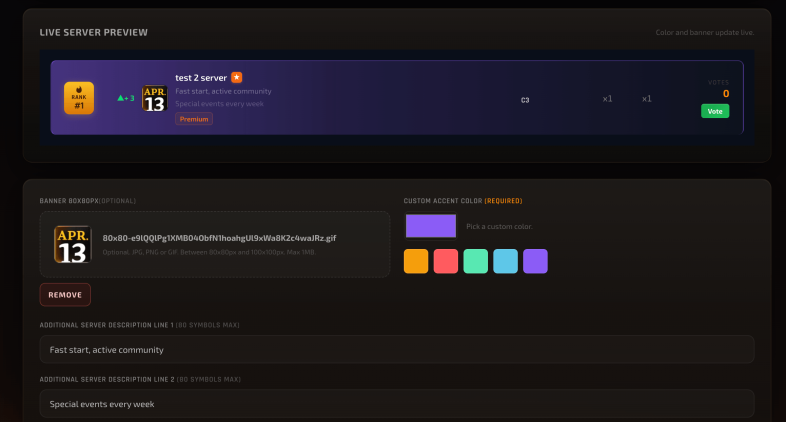Remove the uploaded banner image
Image resolution: width=786 pixels, height=422 pixels.
pyautogui.click(x=65, y=295)
